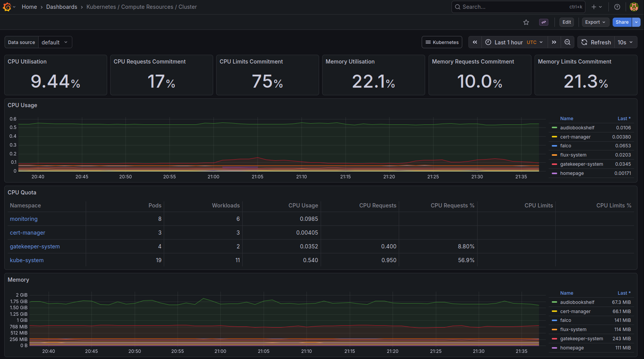Viewport: 644px width, 359px height.
Task: Sort CPU Quota by CPU Usage column
Action: (x=303, y=206)
